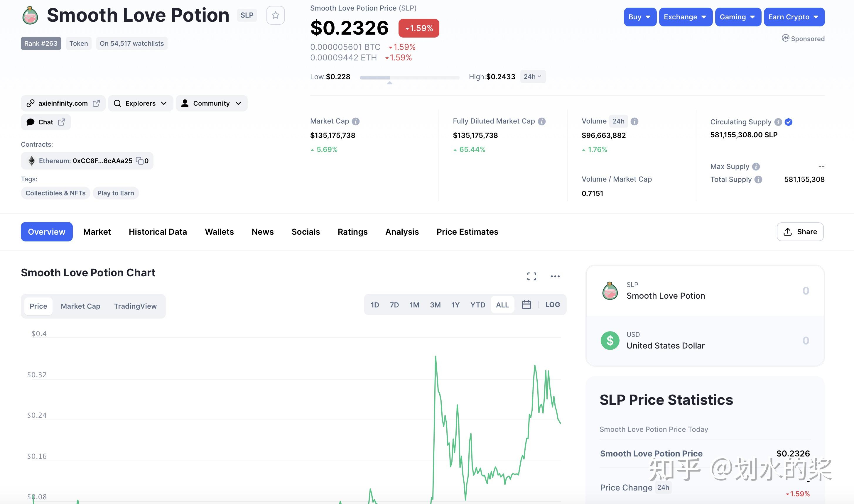Click Max Supply info icon

(x=756, y=166)
